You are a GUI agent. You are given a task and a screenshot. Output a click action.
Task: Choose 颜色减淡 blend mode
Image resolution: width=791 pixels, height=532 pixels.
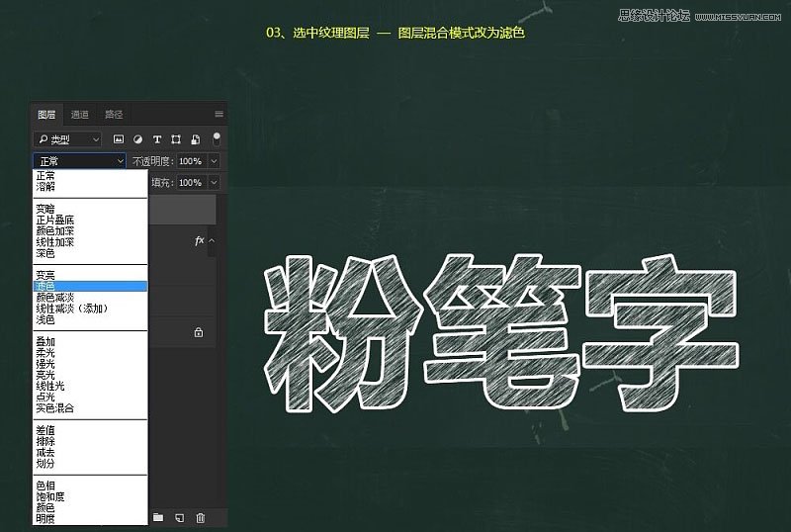click(x=90, y=298)
